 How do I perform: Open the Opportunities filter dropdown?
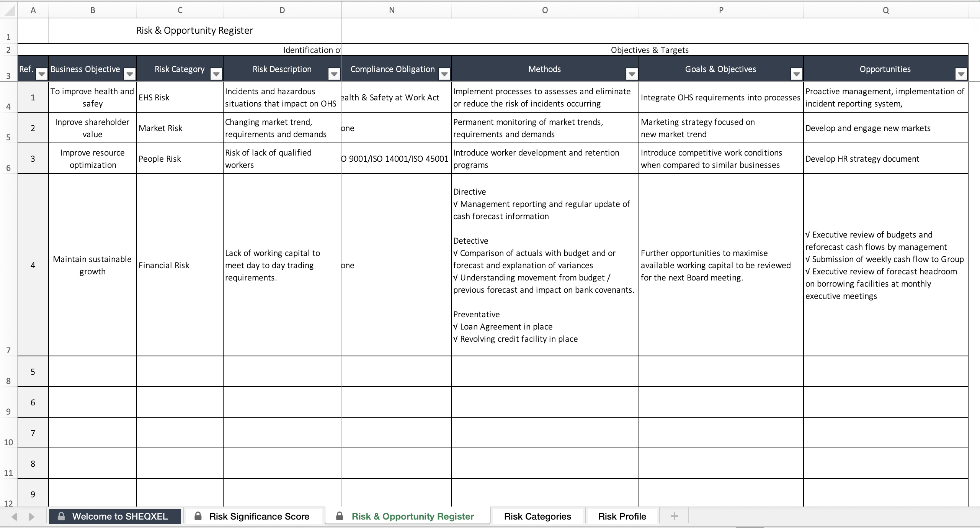(x=962, y=74)
